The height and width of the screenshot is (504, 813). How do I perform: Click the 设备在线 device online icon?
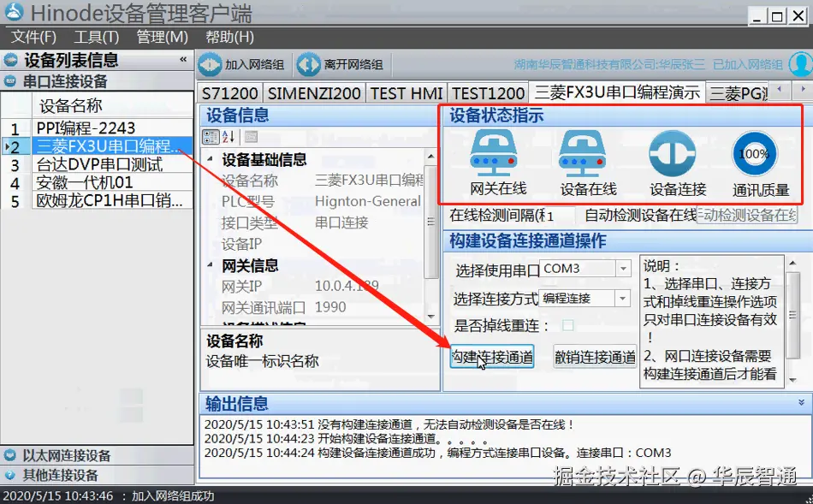584,154
